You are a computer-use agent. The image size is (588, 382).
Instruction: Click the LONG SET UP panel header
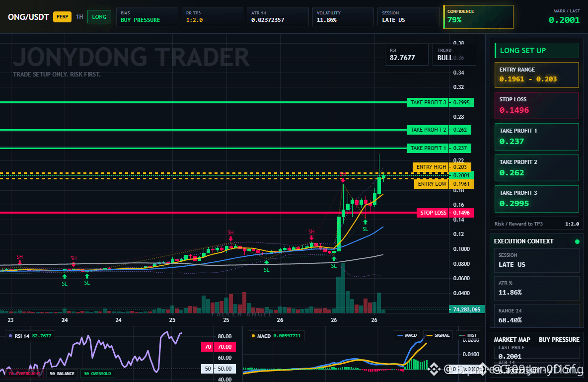click(x=537, y=50)
